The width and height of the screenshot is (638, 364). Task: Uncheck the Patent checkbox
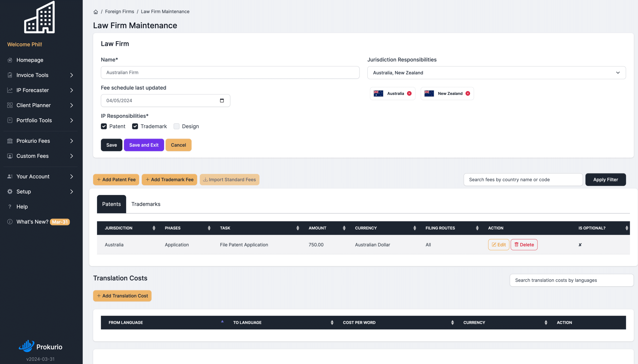(104, 126)
